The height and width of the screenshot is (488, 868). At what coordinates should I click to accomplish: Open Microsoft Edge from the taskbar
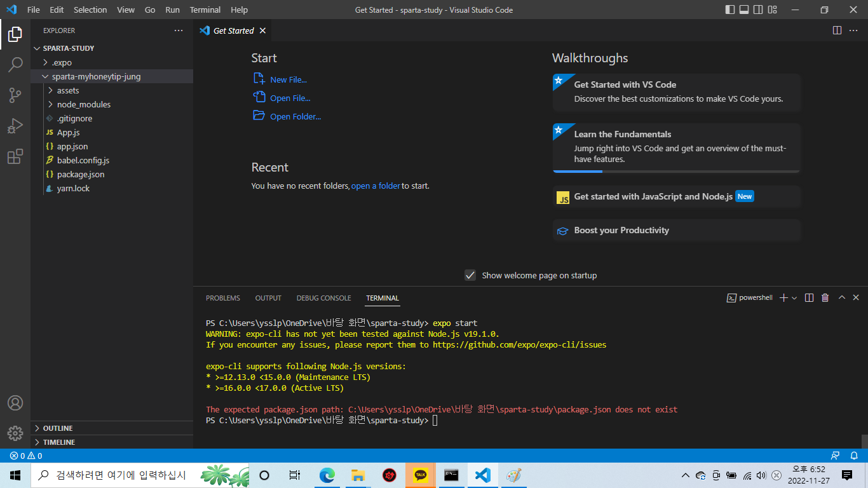(327, 475)
